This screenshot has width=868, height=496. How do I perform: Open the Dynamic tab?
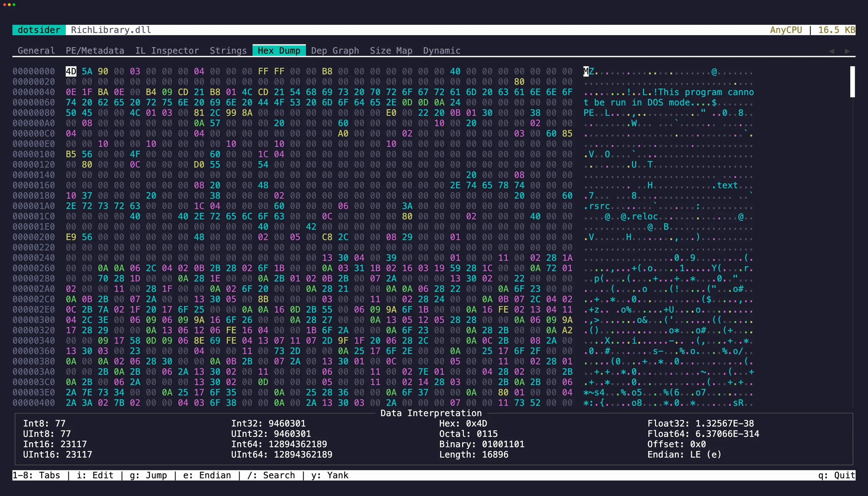click(x=442, y=51)
